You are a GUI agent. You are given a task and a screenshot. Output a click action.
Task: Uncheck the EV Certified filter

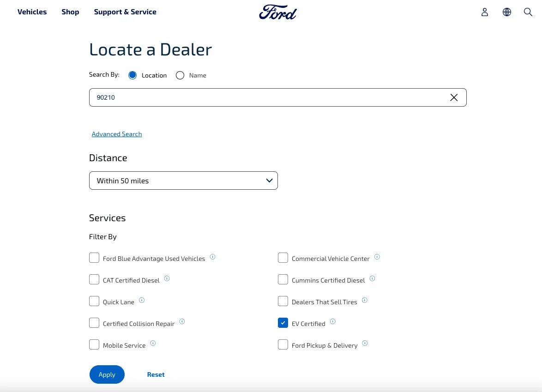[283, 323]
